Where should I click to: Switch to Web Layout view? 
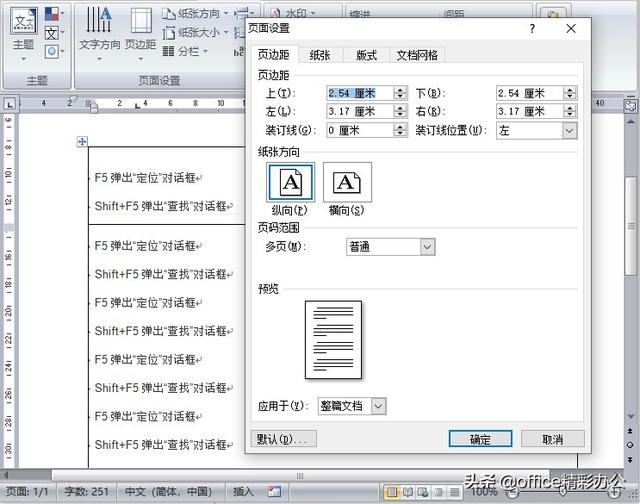point(423,493)
